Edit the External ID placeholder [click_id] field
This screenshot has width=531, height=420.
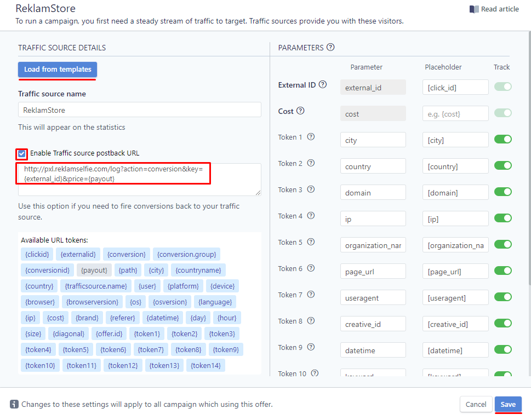tap(455, 87)
